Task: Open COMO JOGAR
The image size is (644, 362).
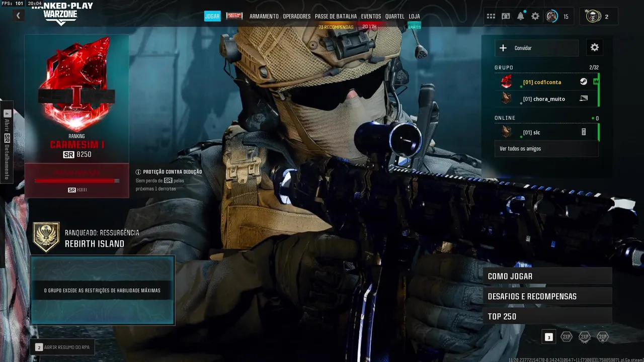Action: (547, 276)
